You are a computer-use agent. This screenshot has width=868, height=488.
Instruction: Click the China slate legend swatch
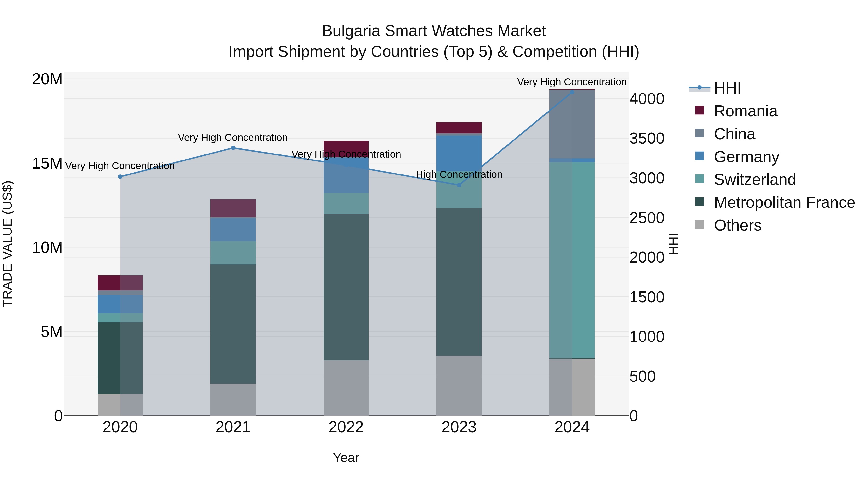[699, 133]
